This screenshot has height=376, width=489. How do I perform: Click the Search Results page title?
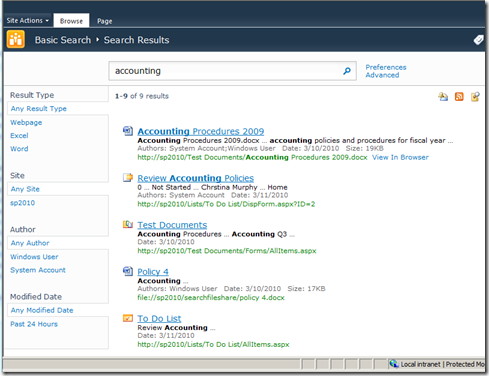coord(136,40)
